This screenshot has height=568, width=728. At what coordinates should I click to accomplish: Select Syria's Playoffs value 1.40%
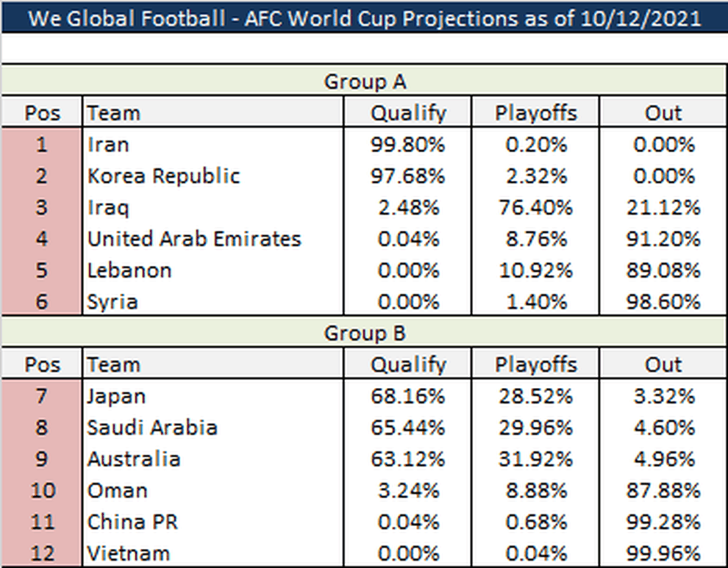pos(535,301)
